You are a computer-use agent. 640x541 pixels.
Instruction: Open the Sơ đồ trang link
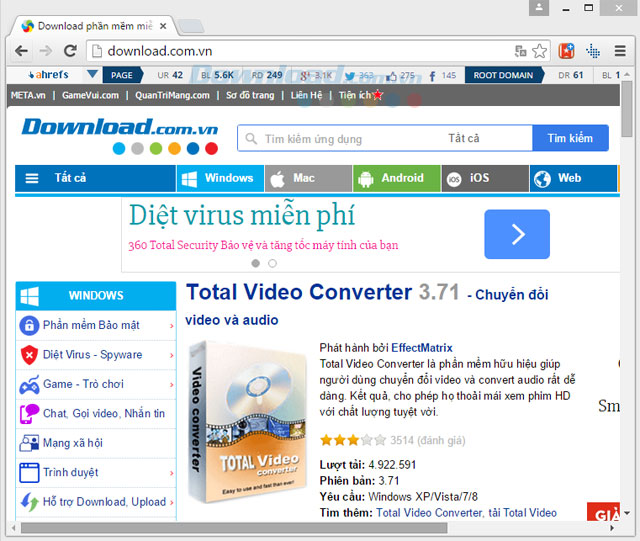point(250,95)
